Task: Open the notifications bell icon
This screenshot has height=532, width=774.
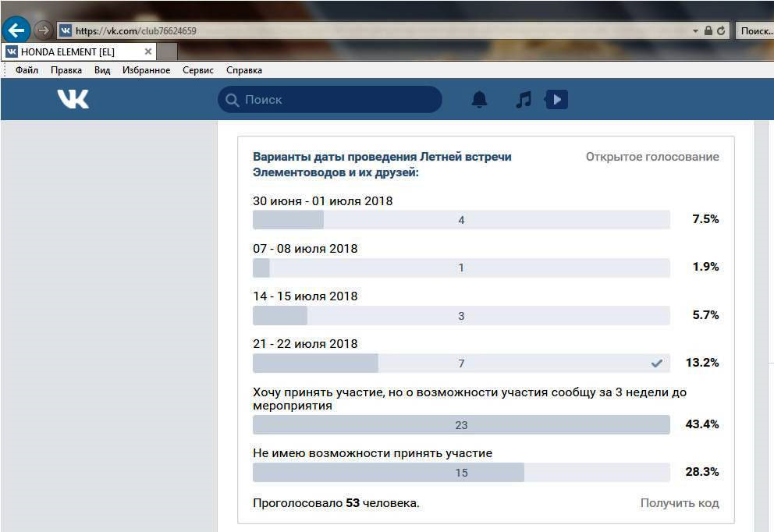Action: 479,99
